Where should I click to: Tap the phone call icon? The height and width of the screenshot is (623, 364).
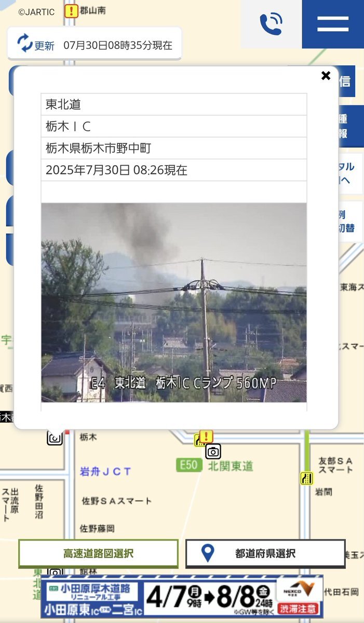[271, 24]
